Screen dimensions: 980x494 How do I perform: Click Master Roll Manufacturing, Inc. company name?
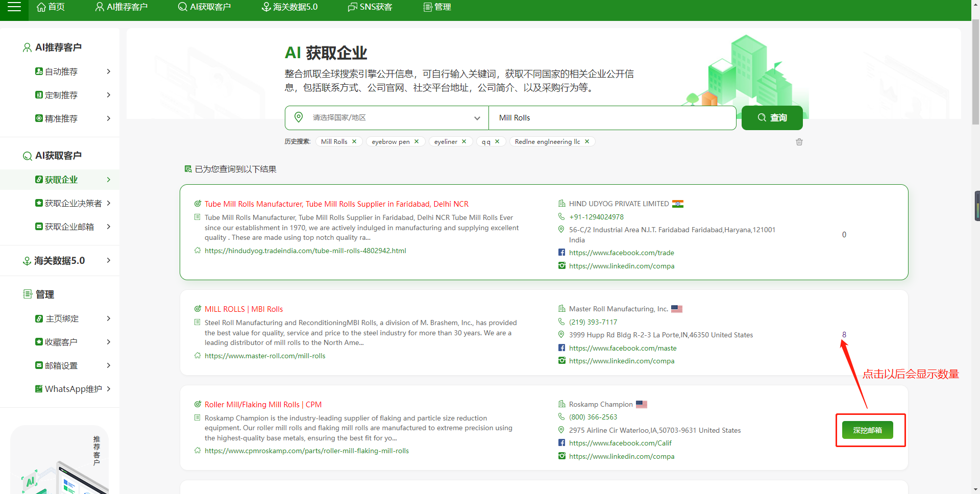tap(619, 309)
